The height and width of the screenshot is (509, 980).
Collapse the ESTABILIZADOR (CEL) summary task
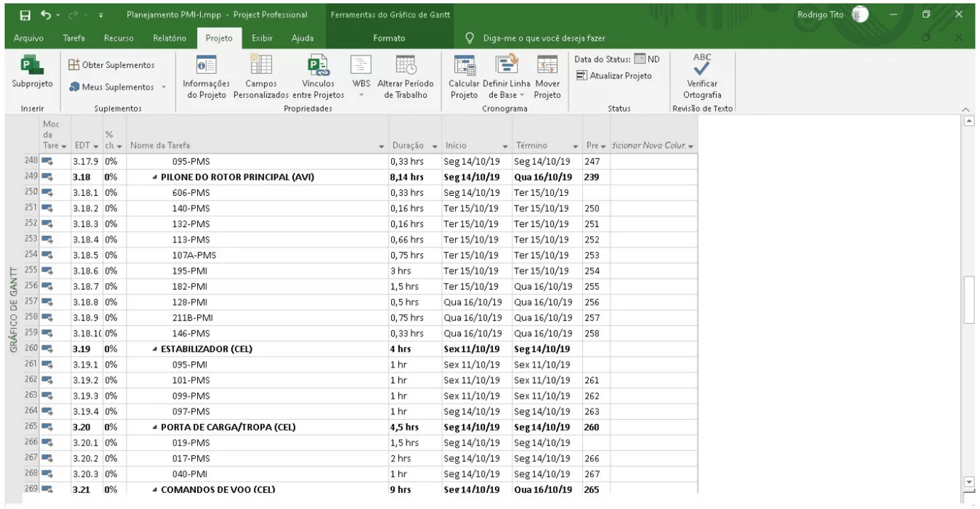155,348
